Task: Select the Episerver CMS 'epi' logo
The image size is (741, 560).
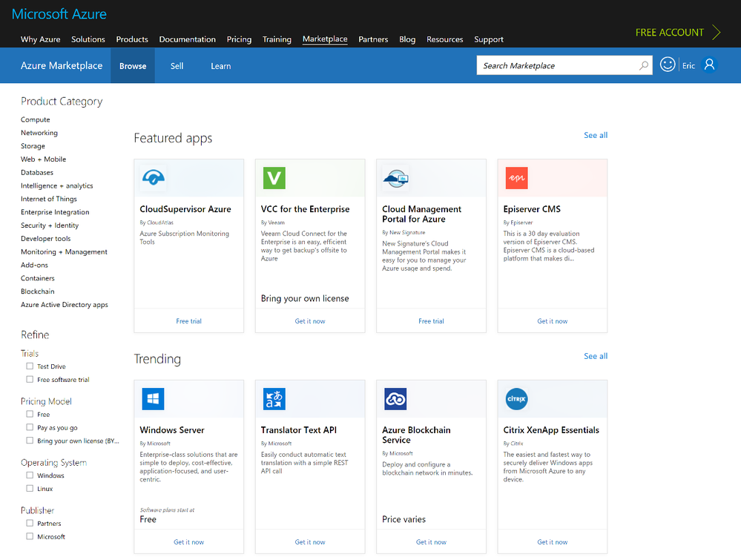Action: pyautogui.click(x=516, y=177)
